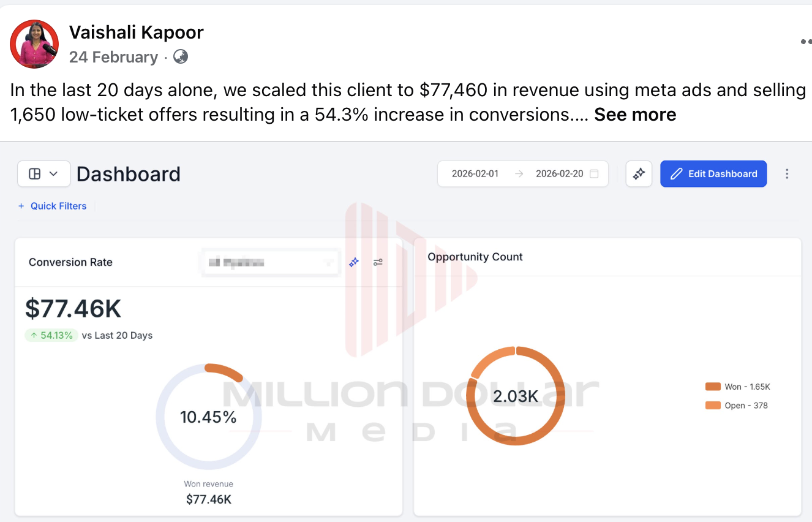Image resolution: width=812 pixels, height=522 pixels.
Task: Click the sparkle icon on Conversion Rate widget
Action: [354, 262]
